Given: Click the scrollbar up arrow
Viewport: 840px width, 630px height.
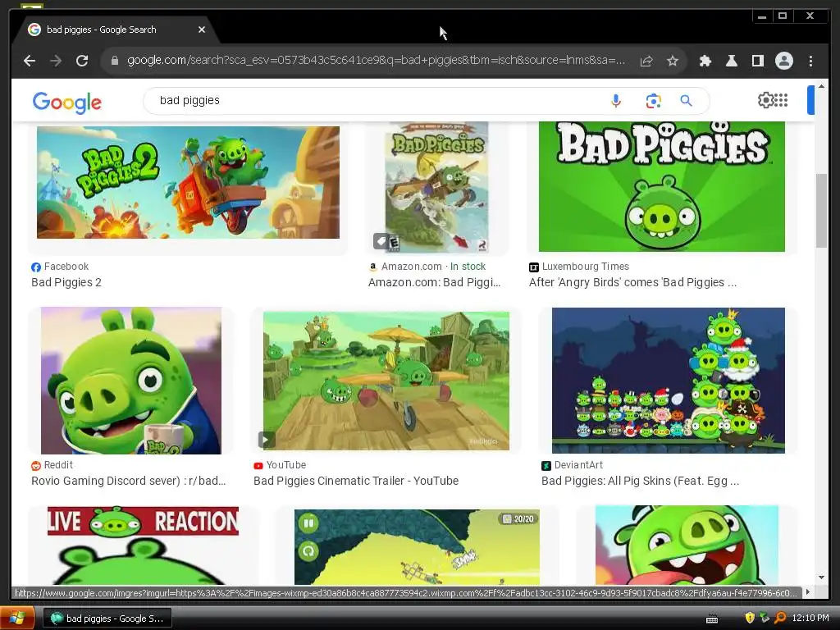Looking at the screenshot, I should [821, 86].
